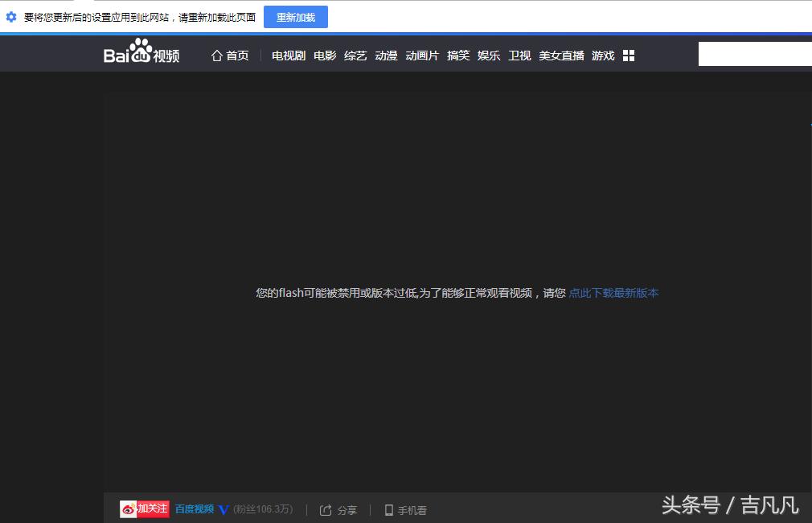Go to the 美女直播 section

coord(561,55)
